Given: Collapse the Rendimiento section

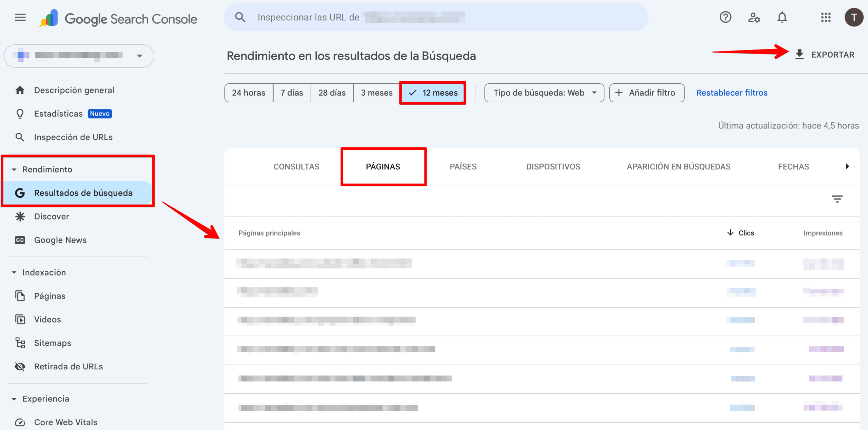Looking at the screenshot, I should pos(14,169).
